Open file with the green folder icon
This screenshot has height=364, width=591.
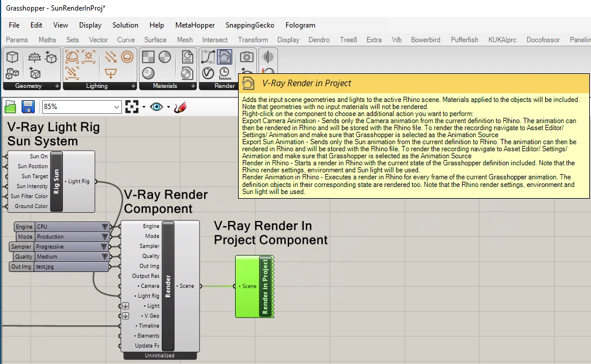[11, 107]
